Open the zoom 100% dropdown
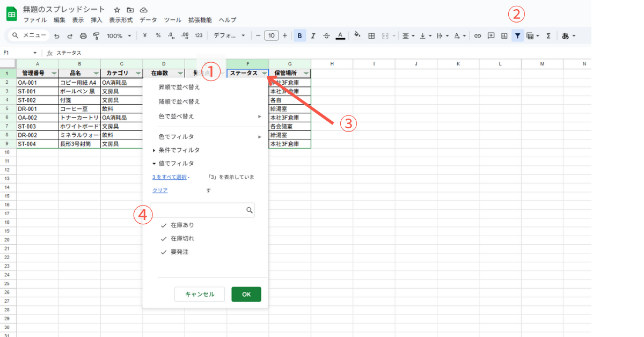The image size is (644, 337). (118, 36)
